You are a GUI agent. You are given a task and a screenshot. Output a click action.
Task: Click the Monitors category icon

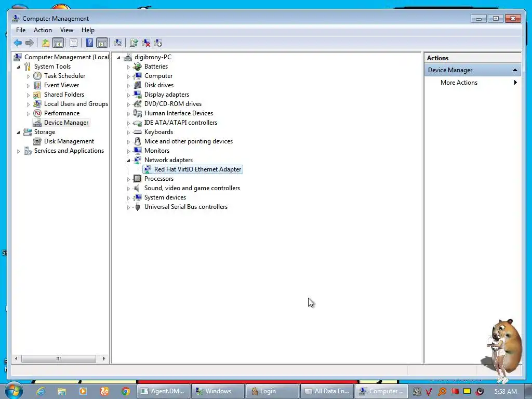click(x=137, y=150)
